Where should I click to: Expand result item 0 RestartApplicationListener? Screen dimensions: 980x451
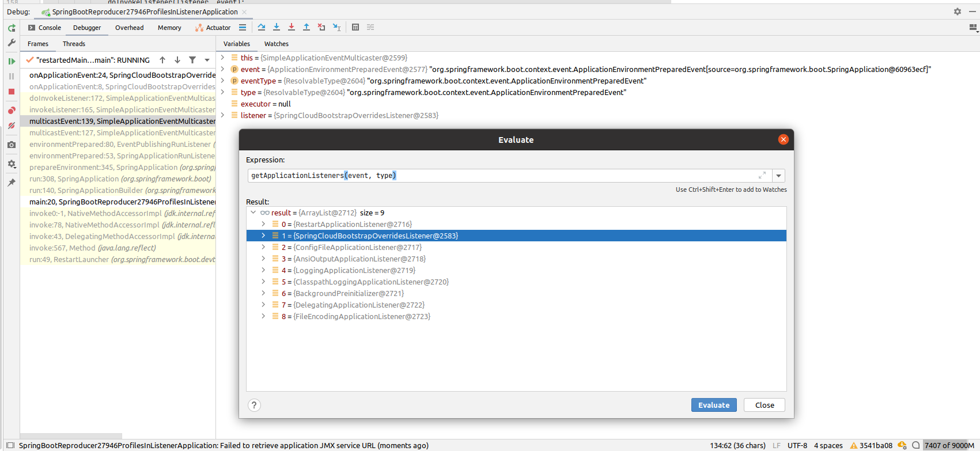coord(263,224)
